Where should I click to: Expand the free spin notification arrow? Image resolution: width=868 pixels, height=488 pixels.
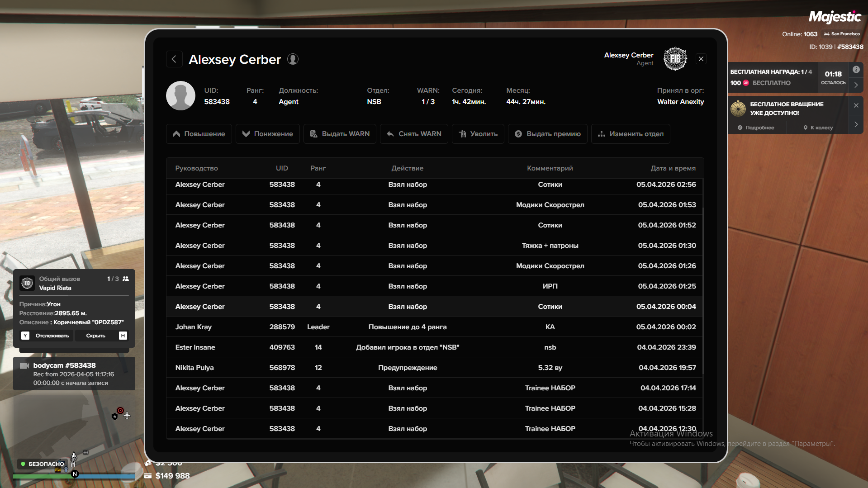856,124
